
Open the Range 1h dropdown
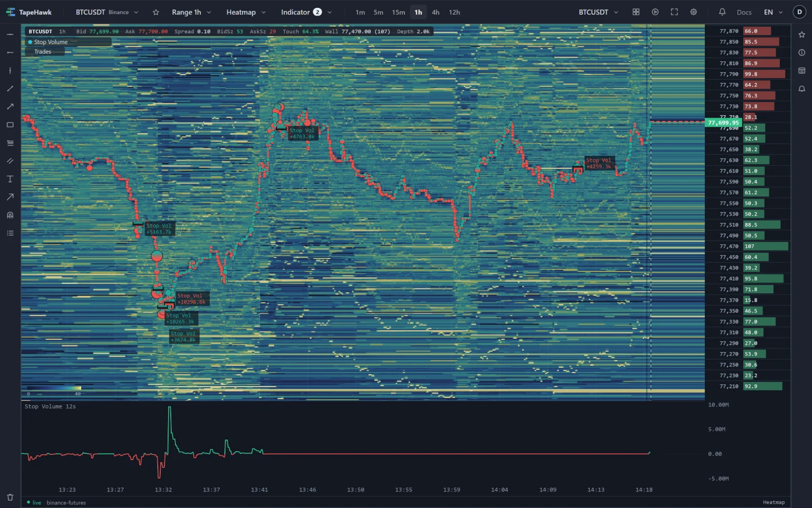click(191, 12)
